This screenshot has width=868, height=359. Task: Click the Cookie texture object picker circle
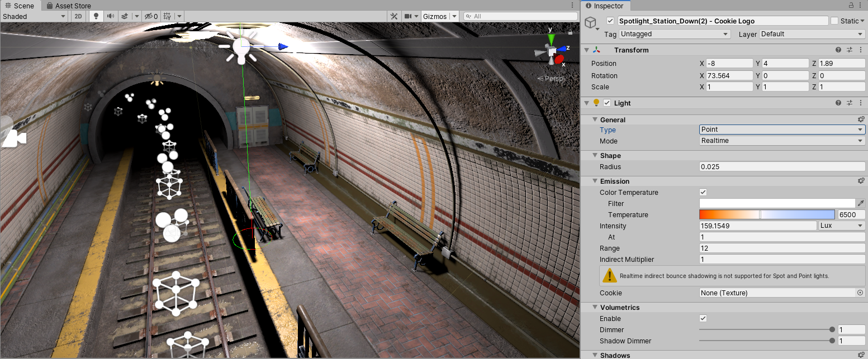click(x=860, y=293)
